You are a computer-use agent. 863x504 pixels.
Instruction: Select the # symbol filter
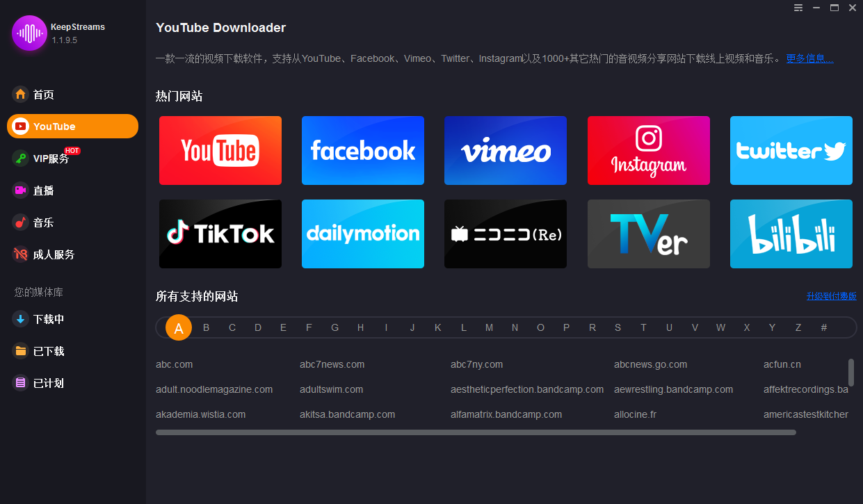click(823, 327)
